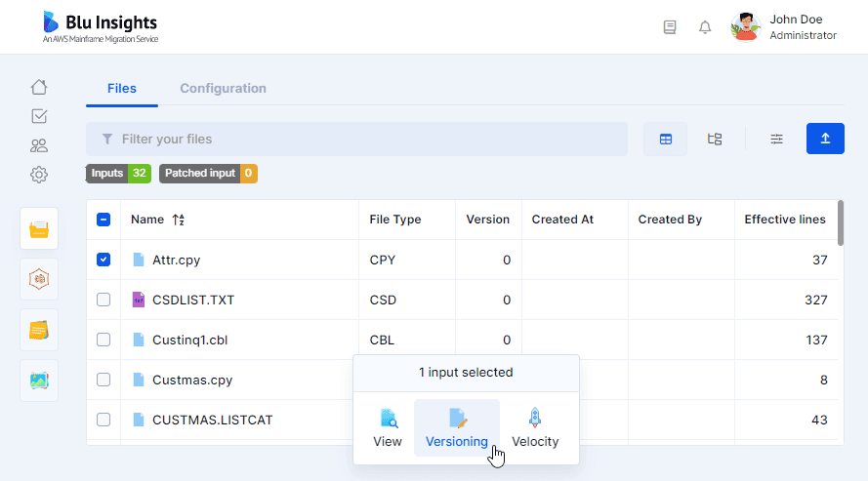The height and width of the screenshot is (481, 868).
Task: Click the notifications bell icon
Action: (x=705, y=27)
